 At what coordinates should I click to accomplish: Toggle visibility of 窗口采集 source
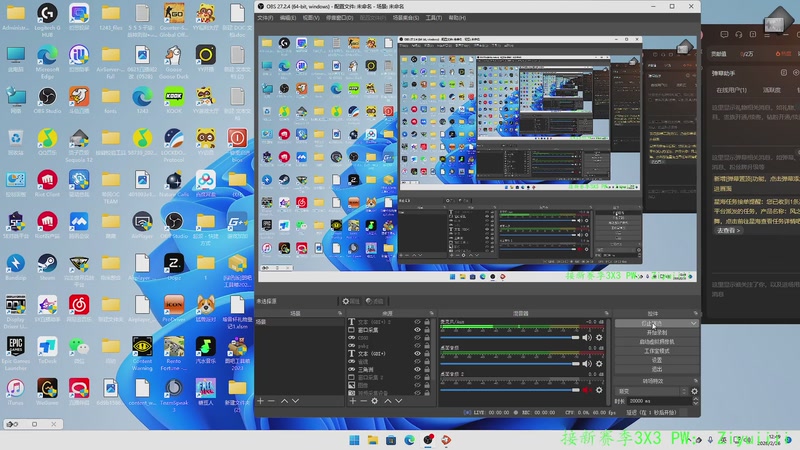417,330
